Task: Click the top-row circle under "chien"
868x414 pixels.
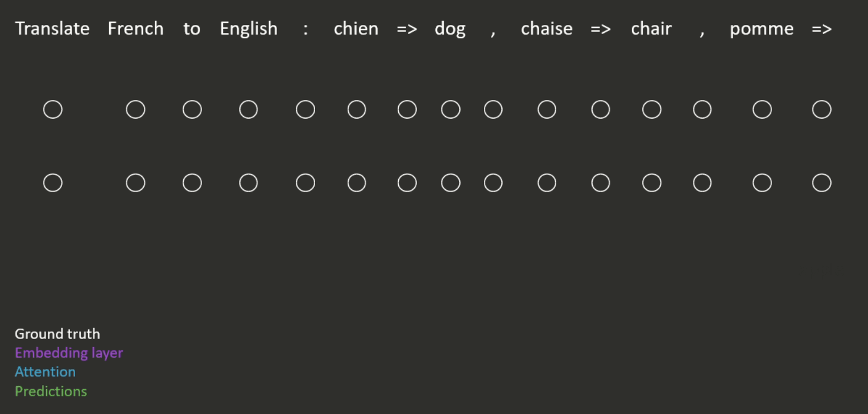Action: click(x=357, y=109)
